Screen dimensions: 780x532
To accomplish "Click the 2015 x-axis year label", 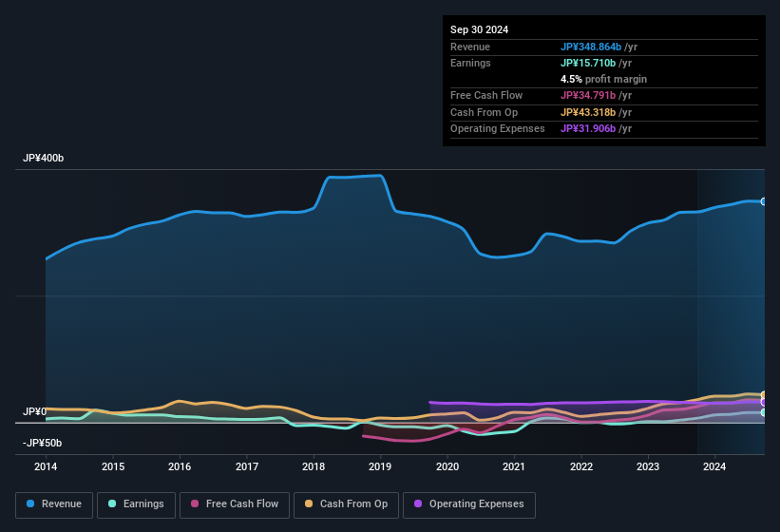I will tap(113, 466).
